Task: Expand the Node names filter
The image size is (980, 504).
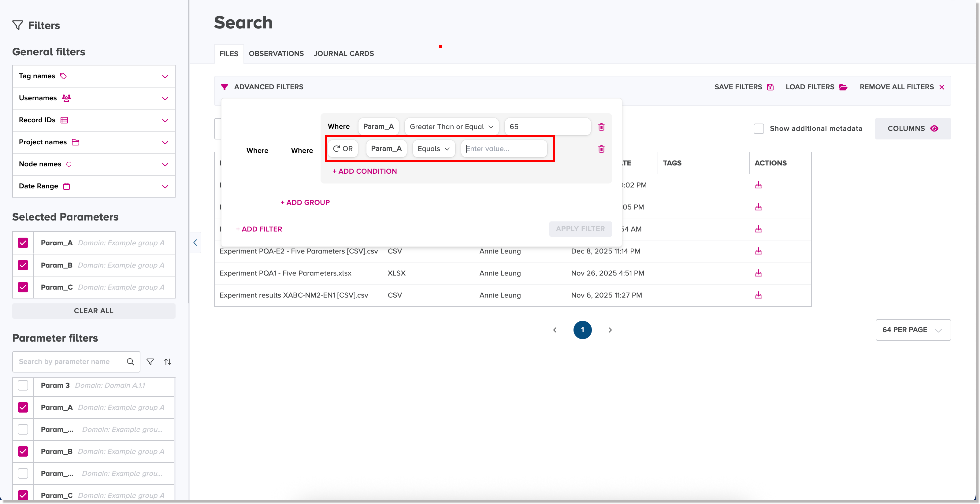Action: click(165, 165)
